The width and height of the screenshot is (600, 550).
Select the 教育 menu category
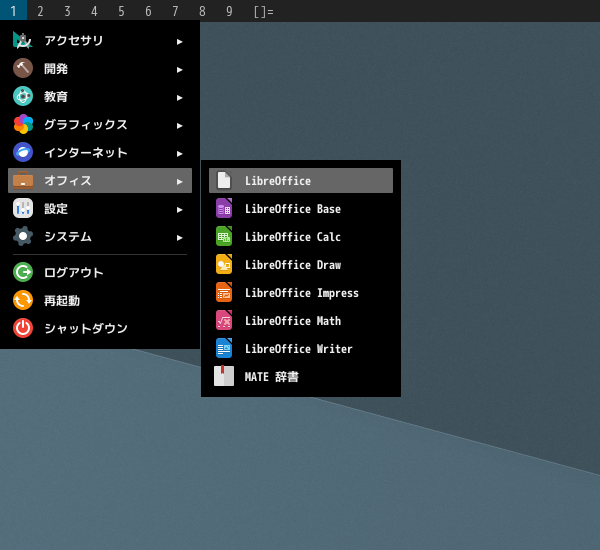click(x=56, y=97)
